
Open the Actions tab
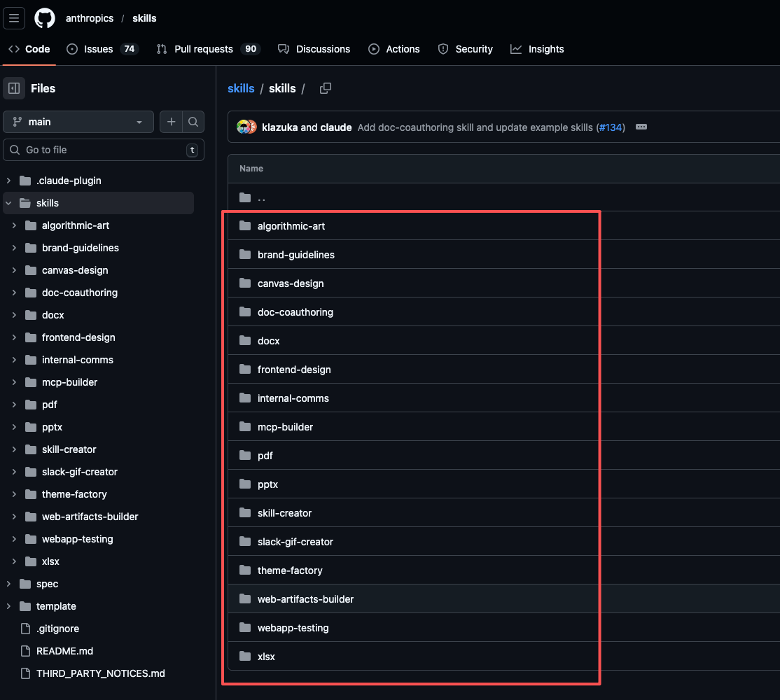pos(394,49)
